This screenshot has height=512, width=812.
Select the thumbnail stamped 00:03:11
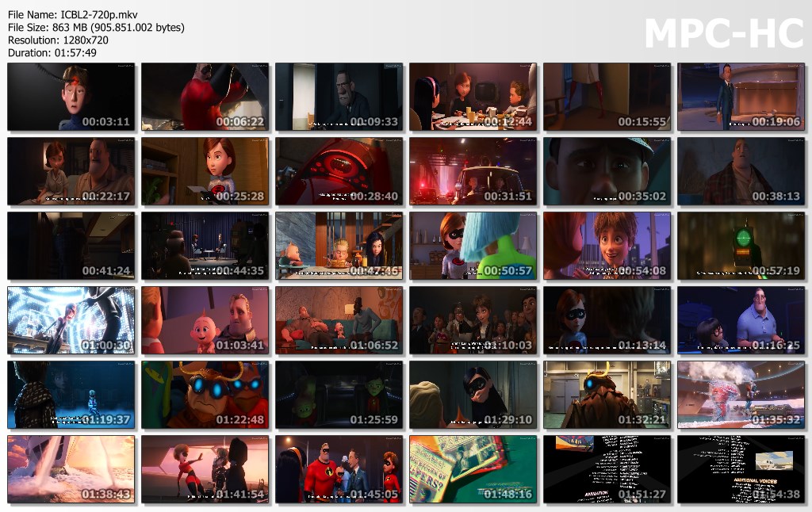tap(71, 97)
